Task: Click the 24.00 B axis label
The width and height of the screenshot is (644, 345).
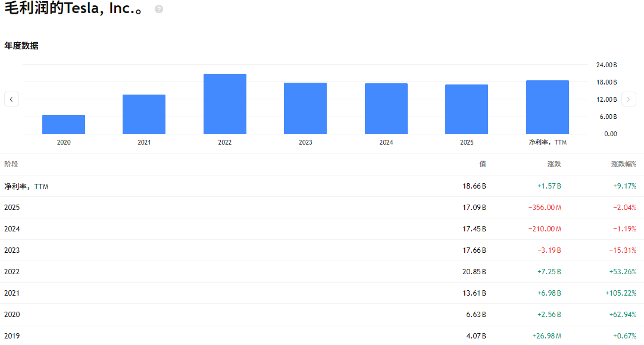Action: (x=607, y=65)
